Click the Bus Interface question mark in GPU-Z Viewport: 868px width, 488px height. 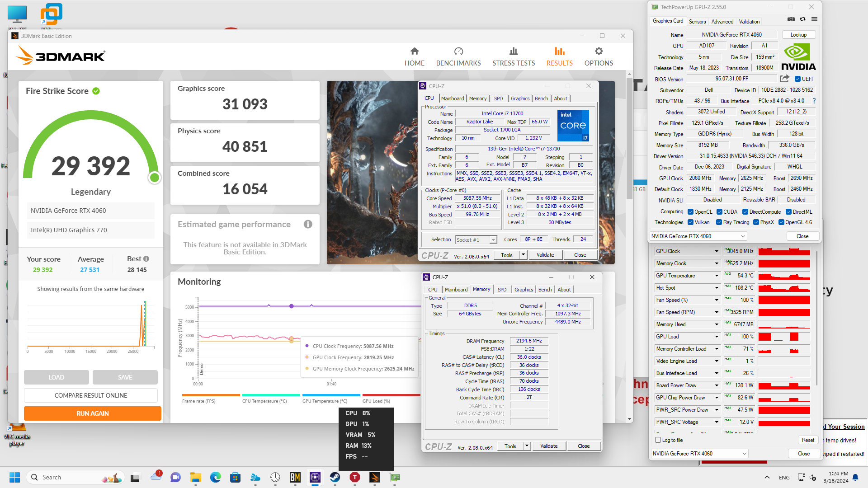[814, 101]
